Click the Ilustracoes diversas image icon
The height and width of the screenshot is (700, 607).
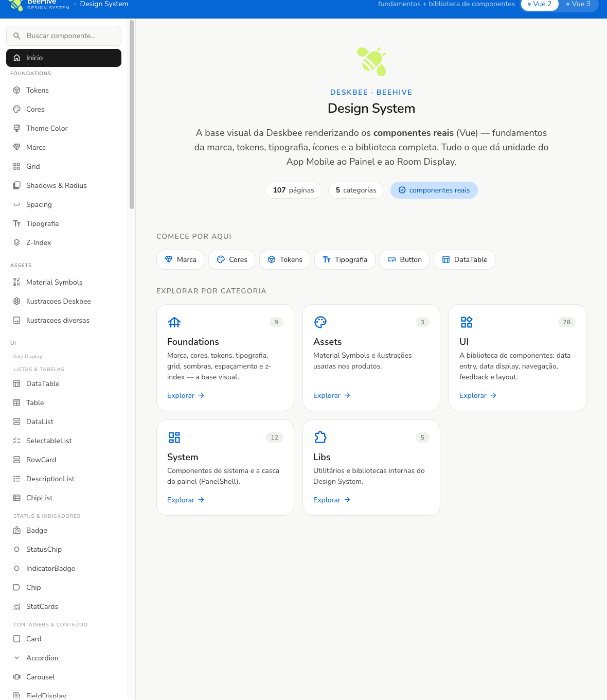[16, 320]
